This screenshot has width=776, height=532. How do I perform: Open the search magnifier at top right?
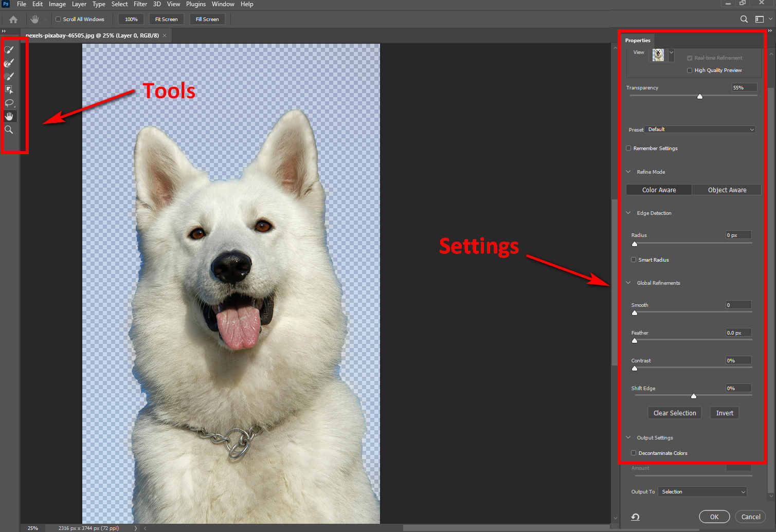(744, 19)
